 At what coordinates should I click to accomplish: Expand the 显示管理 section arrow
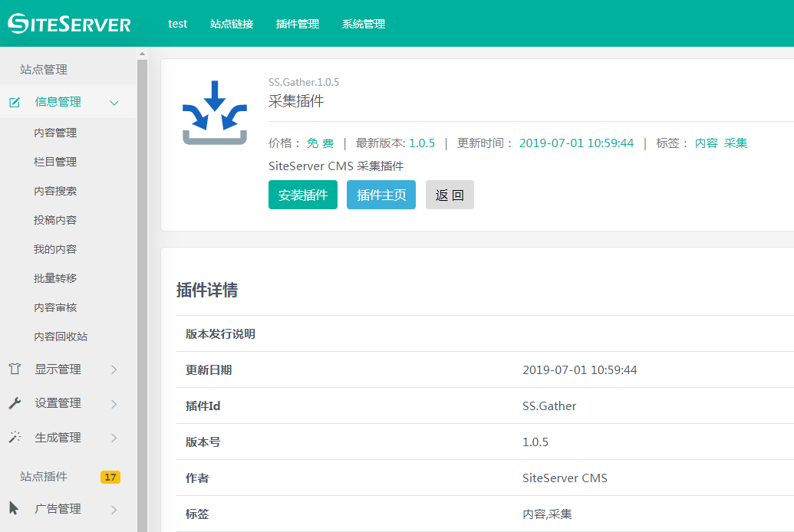(x=114, y=369)
